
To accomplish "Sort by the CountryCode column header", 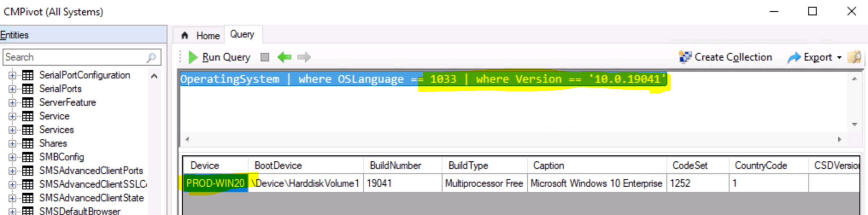I will coord(769,166).
